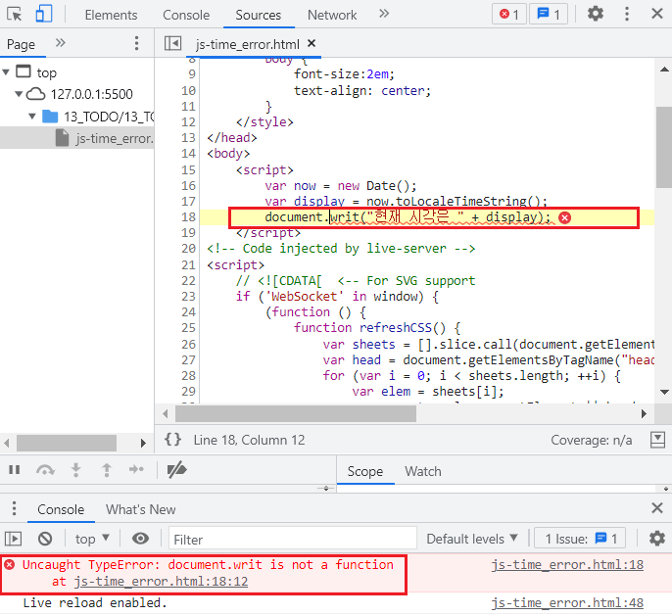Screen dimensions: 672x616
Task: Open the Default levels dropdown
Action: pyautogui.click(x=471, y=539)
